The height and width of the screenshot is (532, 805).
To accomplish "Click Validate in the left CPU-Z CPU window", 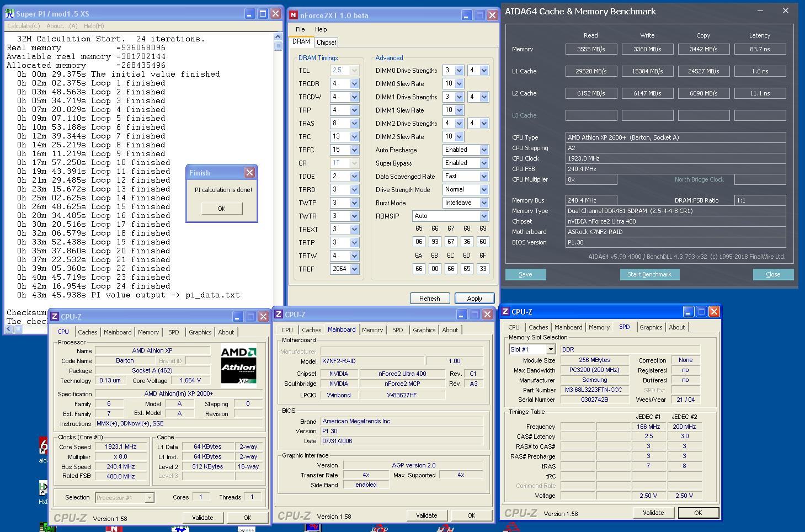I will pyautogui.click(x=202, y=518).
